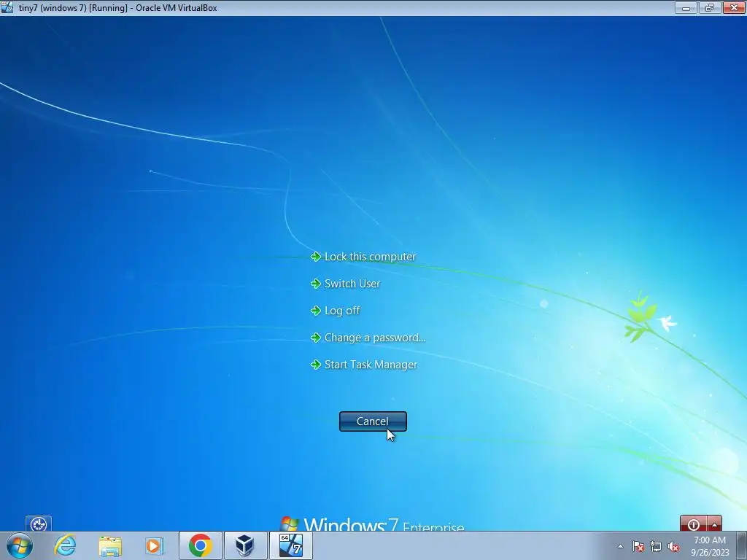Click green arrow beside Switch User
The height and width of the screenshot is (560, 747).
[315, 284]
